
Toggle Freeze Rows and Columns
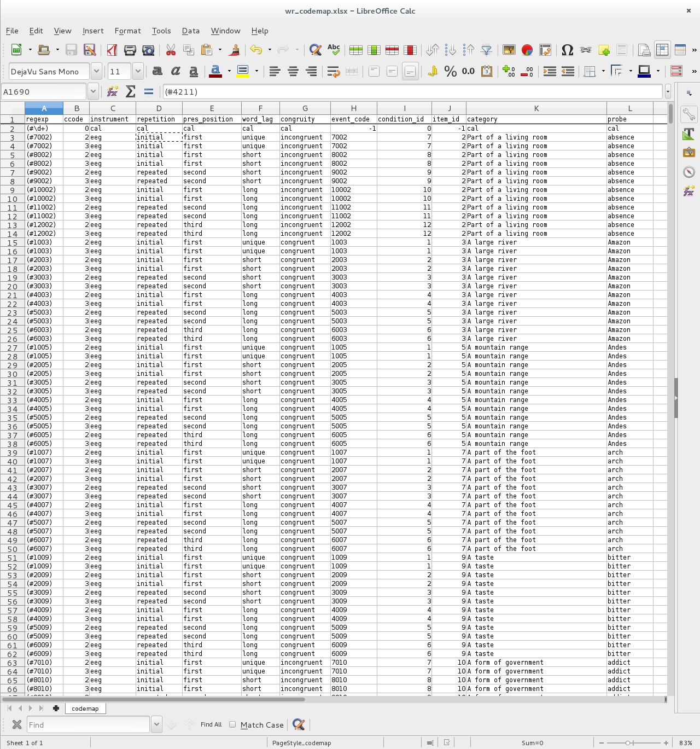pyautogui.click(x=662, y=50)
